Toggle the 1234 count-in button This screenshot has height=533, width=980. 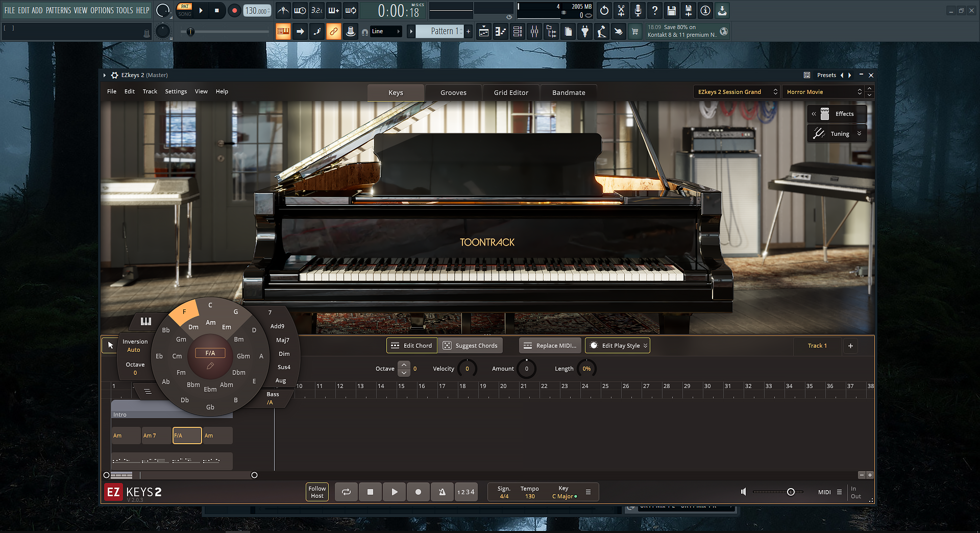[465, 492]
